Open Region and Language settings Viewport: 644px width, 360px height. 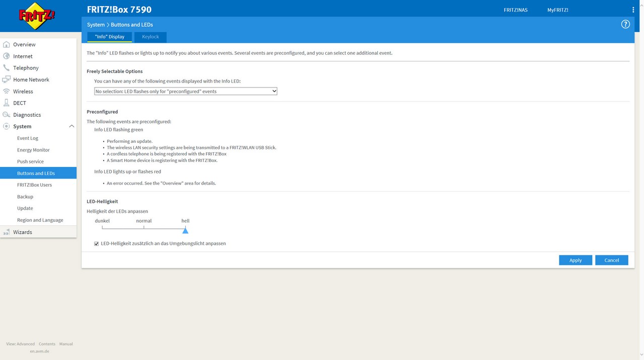coord(40,220)
